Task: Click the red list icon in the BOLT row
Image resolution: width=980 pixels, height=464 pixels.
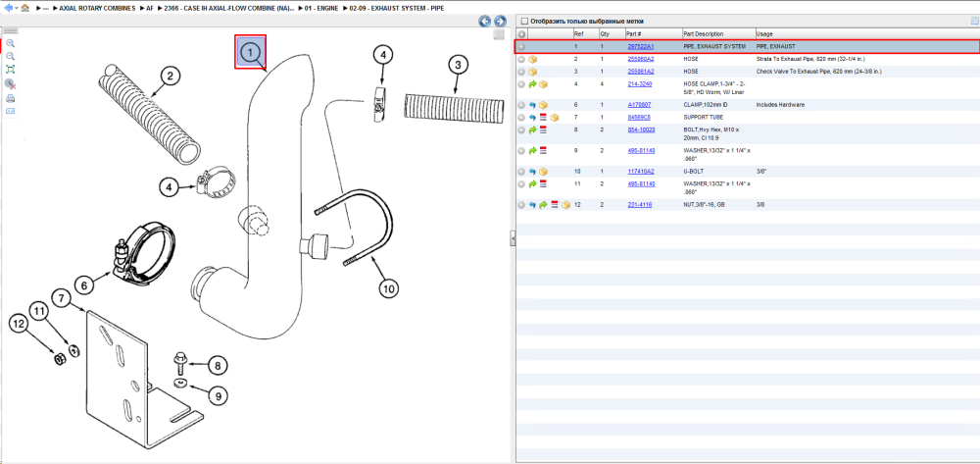Action: pyautogui.click(x=543, y=129)
